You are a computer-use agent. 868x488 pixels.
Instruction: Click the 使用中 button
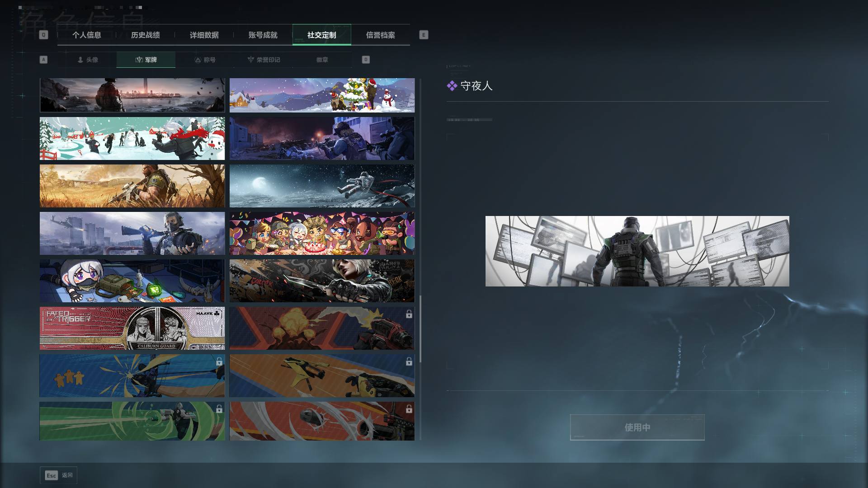point(637,427)
